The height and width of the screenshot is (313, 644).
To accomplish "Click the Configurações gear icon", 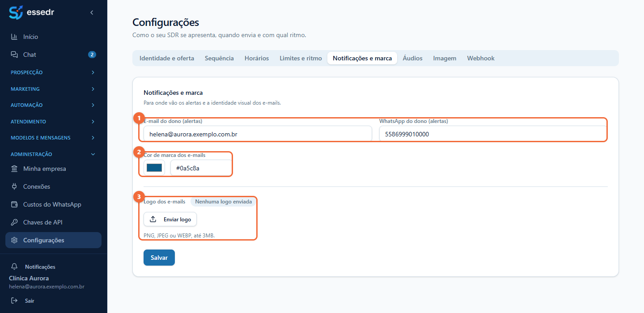I will coord(14,240).
